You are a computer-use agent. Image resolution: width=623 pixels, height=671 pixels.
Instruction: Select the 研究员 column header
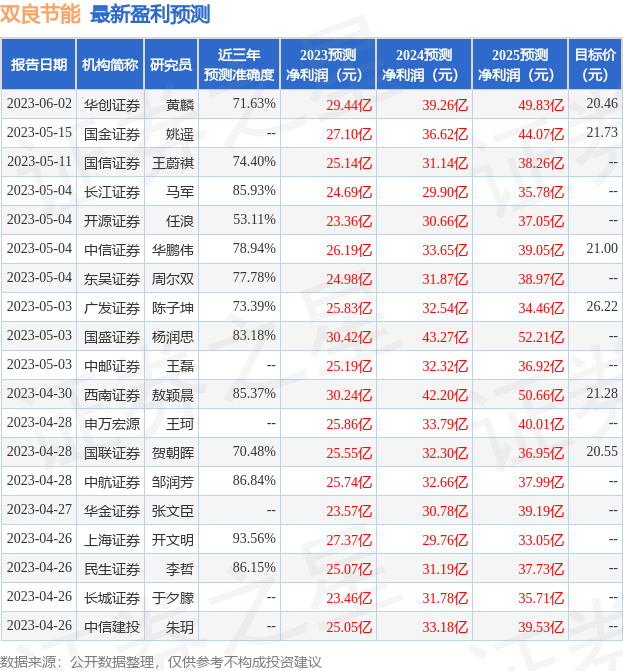pyautogui.click(x=171, y=65)
